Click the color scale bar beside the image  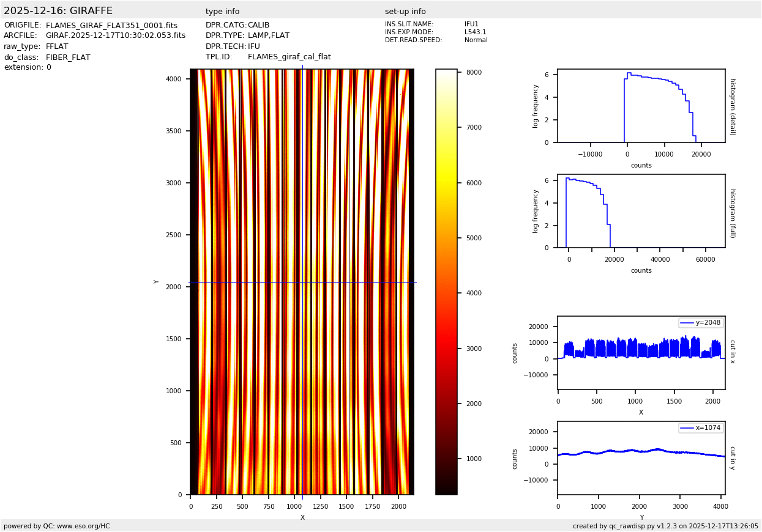coord(446,281)
